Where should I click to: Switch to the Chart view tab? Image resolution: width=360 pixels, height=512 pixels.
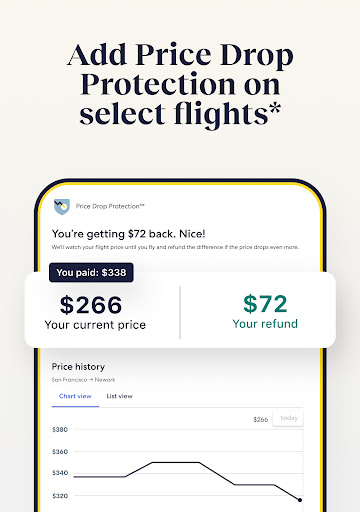[x=75, y=396]
